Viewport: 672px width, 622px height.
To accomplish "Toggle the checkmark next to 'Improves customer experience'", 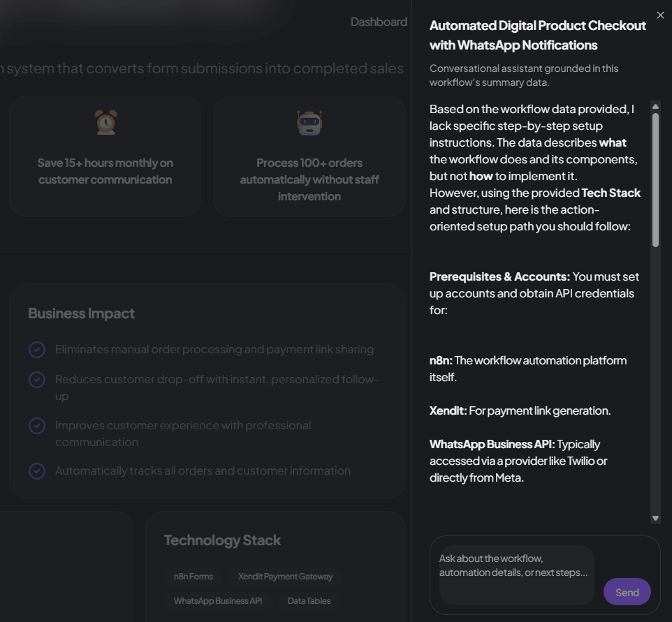I will [37, 425].
